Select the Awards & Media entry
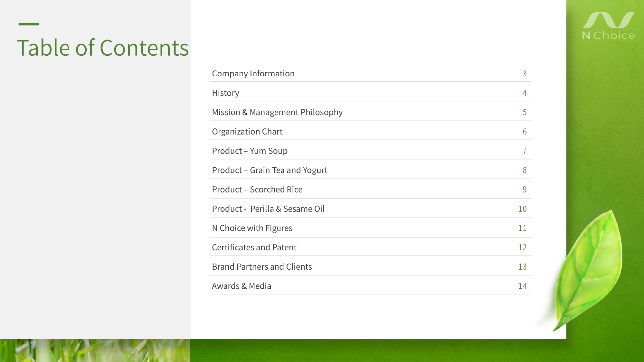 241,286
